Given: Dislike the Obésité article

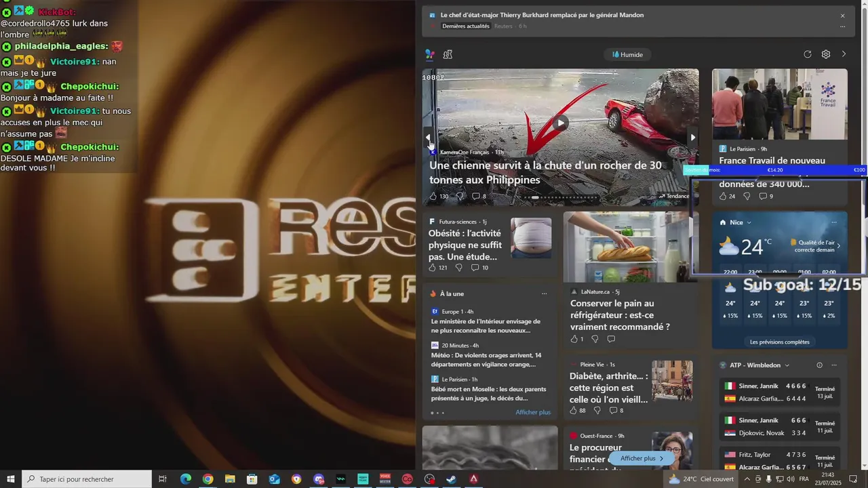Looking at the screenshot, I should 458,268.
